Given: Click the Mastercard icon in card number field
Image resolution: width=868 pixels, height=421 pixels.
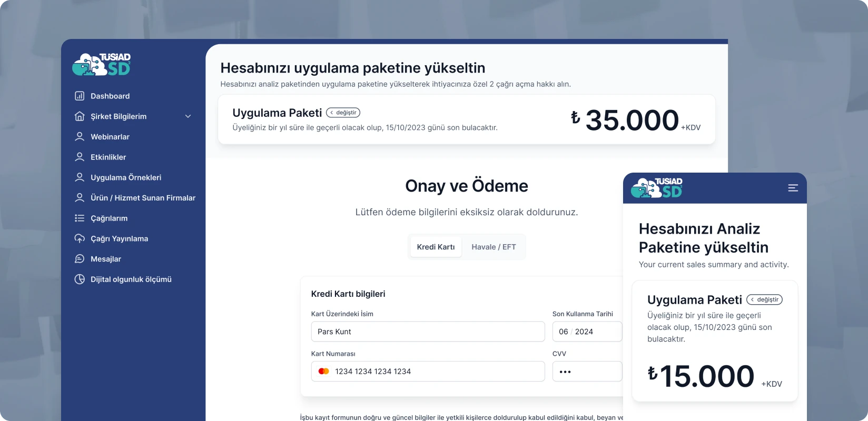Looking at the screenshot, I should [x=324, y=371].
